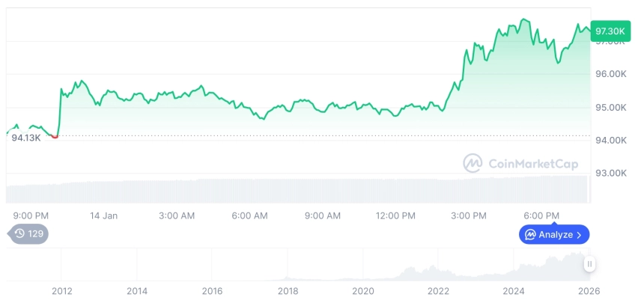
Task: Select 2022 on the overview timeline
Action: click(438, 290)
